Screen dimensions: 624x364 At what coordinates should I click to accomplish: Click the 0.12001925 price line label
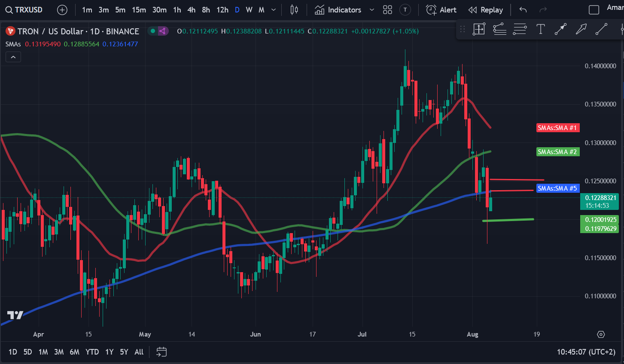pyautogui.click(x=600, y=220)
